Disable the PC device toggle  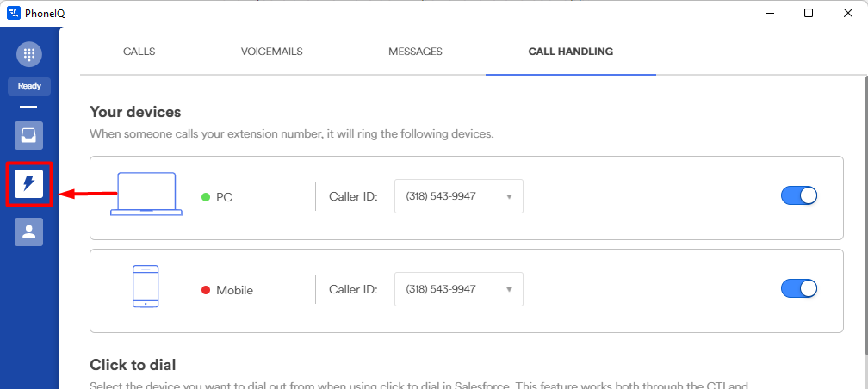[798, 196]
